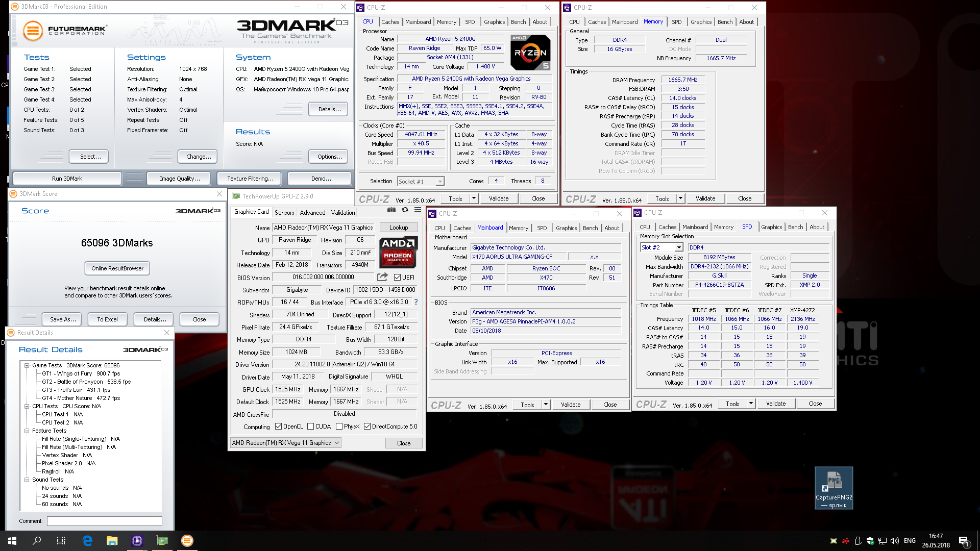Image resolution: width=980 pixels, height=551 pixels.
Task: Click the PCIe bus interface question mark
Action: click(416, 302)
